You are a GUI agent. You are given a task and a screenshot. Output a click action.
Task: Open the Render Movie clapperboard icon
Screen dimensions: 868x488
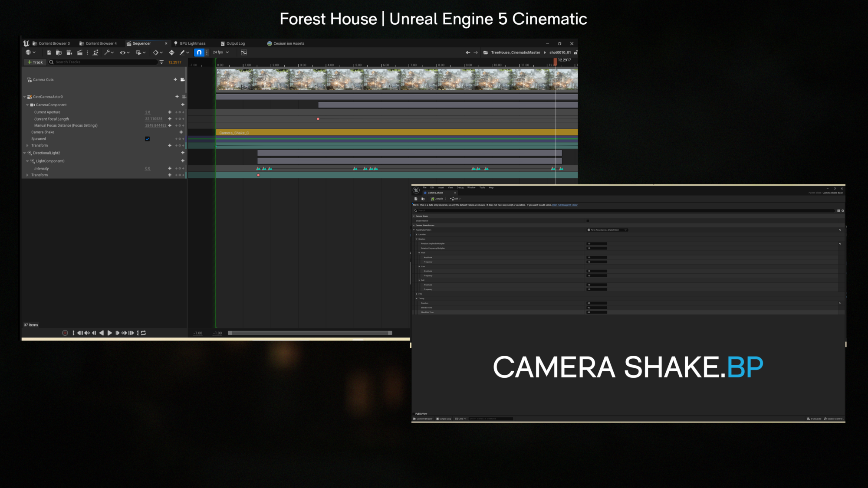click(x=79, y=52)
